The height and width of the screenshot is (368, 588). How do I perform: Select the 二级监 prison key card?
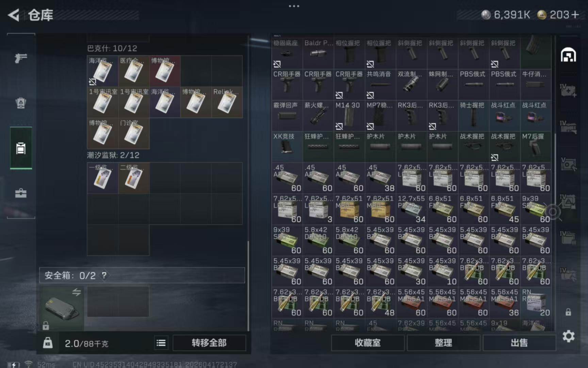click(134, 178)
